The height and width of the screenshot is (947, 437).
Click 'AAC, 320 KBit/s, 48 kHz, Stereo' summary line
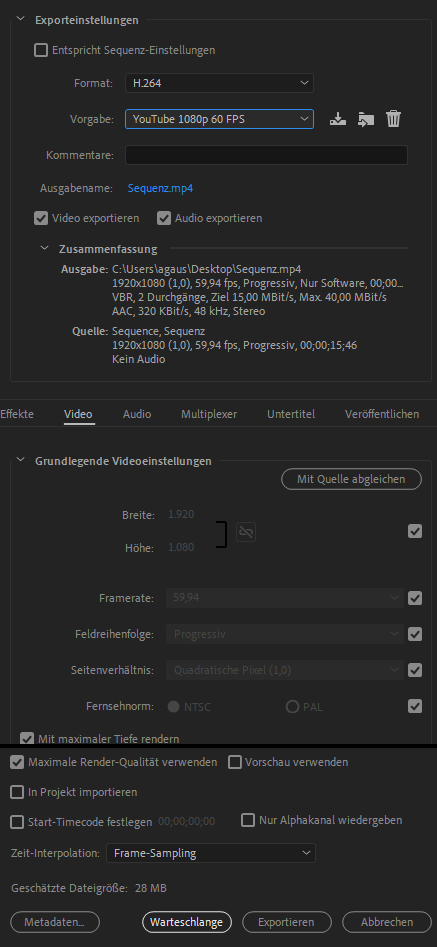189,312
